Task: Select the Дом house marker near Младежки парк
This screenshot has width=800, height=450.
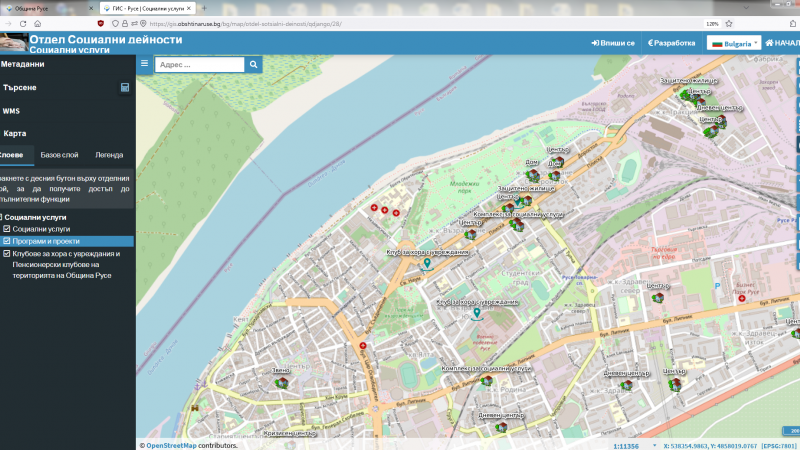Action: coord(532,176)
